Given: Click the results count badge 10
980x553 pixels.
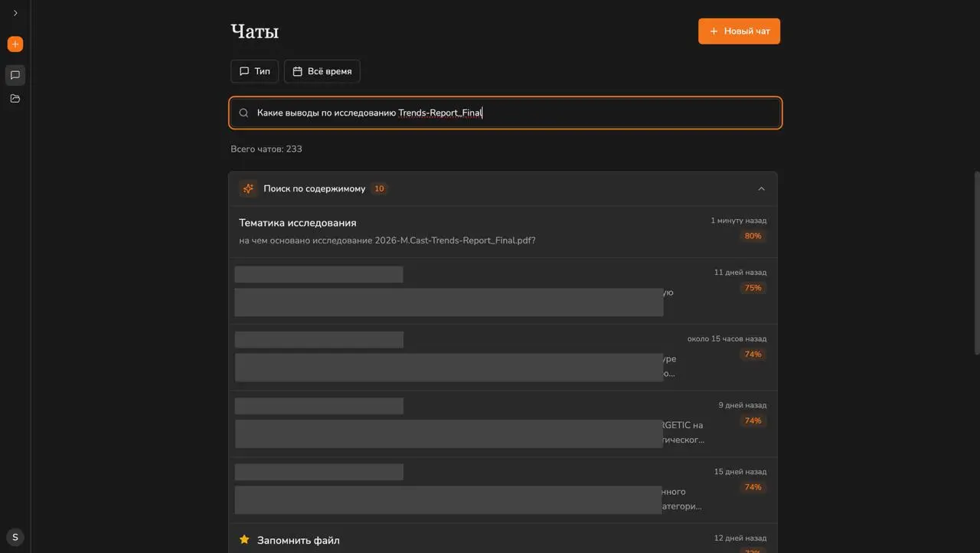Looking at the screenshot, I should tap(379, 188).
